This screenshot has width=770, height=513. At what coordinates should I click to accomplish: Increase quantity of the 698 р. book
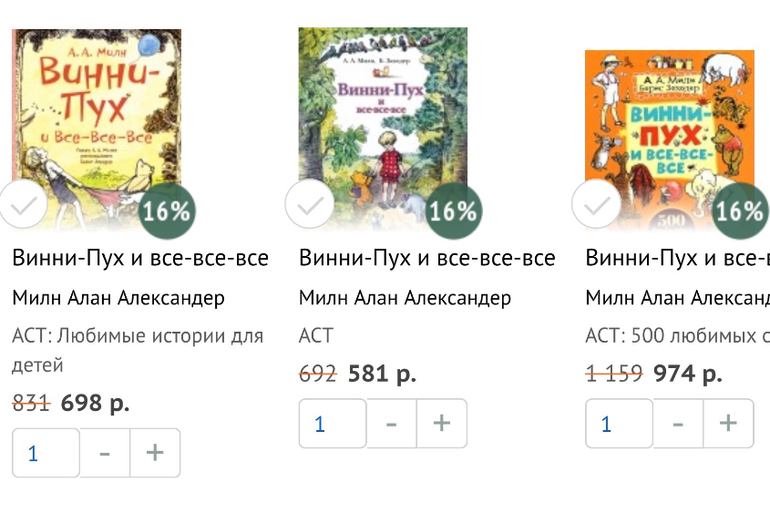point(155,453)
